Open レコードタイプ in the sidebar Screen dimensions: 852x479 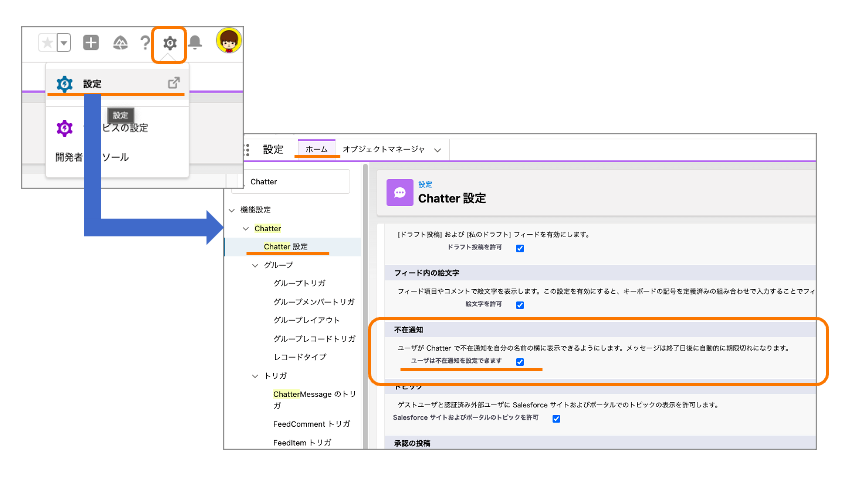pos(300,357)
